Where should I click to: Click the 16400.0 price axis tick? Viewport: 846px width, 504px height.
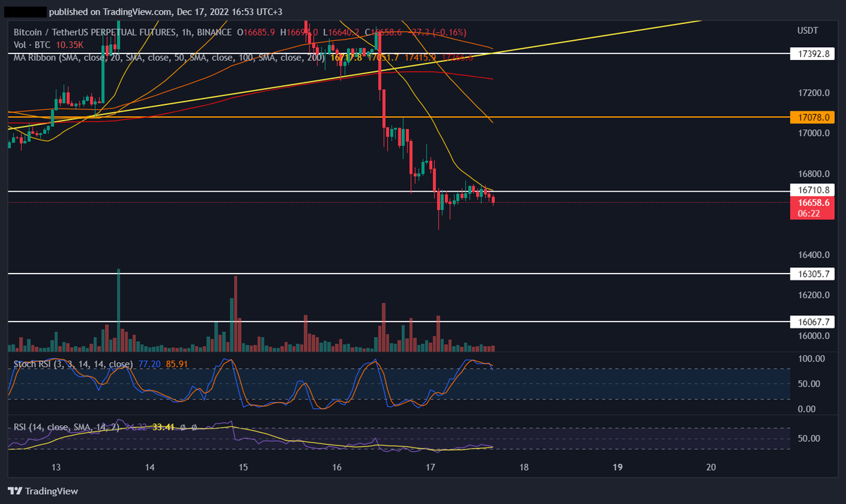tap(814, 255)
